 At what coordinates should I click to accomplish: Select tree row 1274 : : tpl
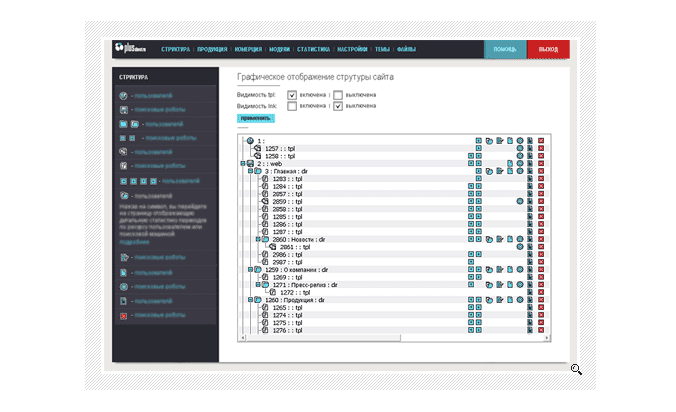tap(288, 315)
